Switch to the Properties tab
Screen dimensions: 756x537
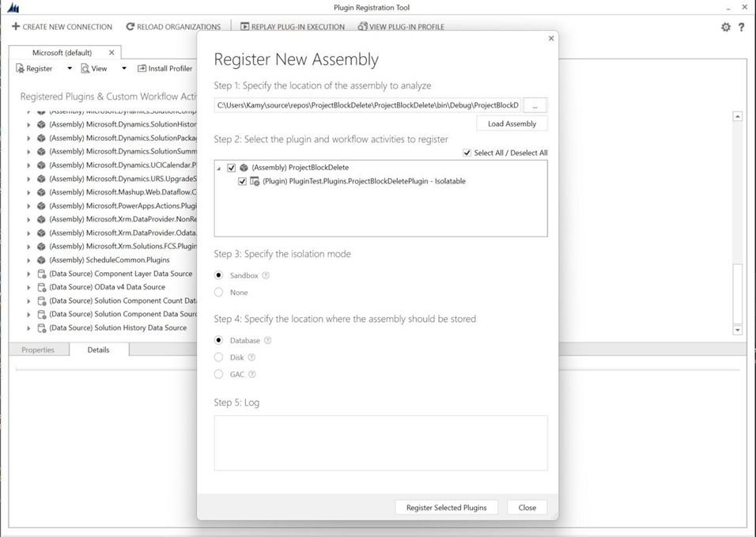(38, 350)
